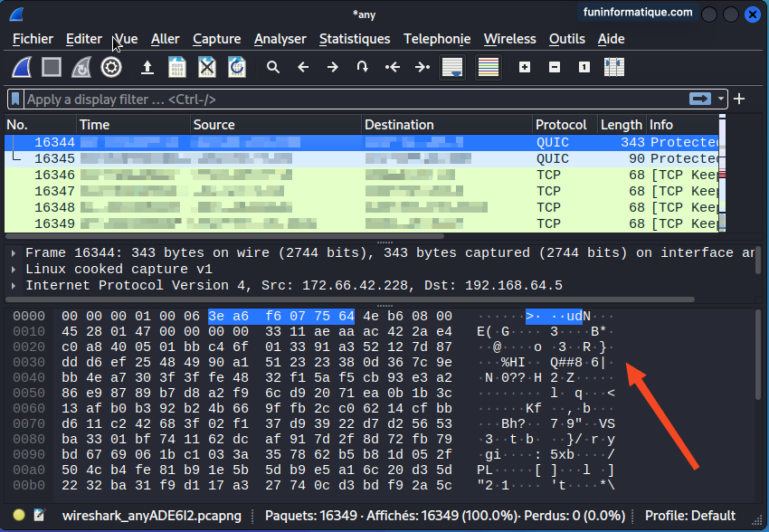Click the packet details horizontal scrollbar
This screenshot has width=769, height=532.
tap(350, 299)
